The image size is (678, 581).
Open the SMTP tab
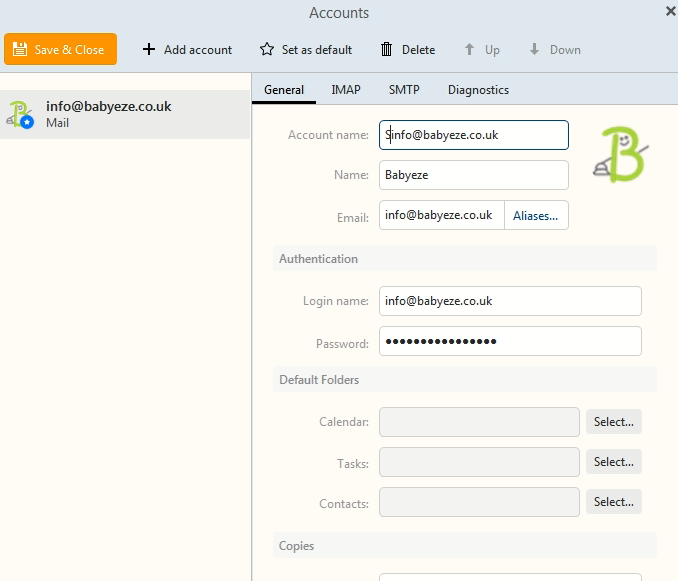tap(404, 90)
